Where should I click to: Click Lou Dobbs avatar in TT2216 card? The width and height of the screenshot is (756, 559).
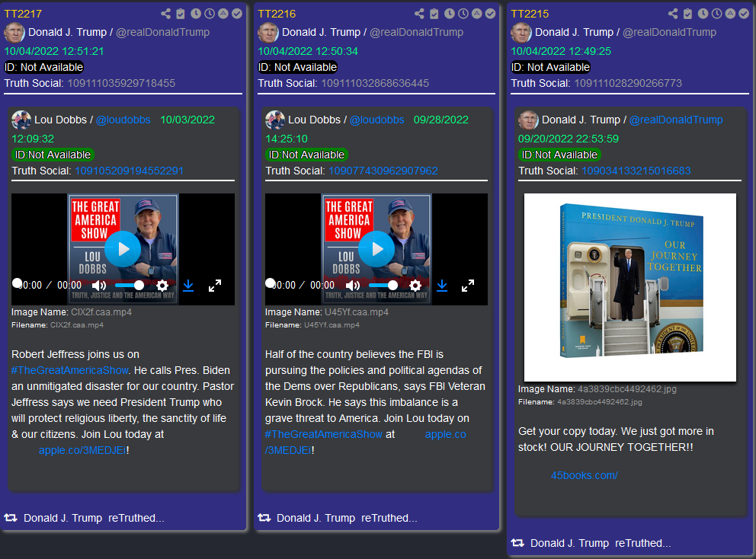pos(275,120)
